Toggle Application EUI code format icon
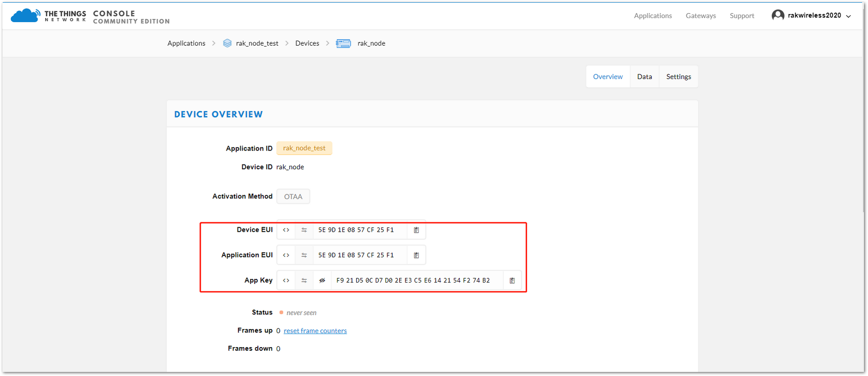Image resolution: width=868 pixels, height=376 pixels. pos(286,255)
